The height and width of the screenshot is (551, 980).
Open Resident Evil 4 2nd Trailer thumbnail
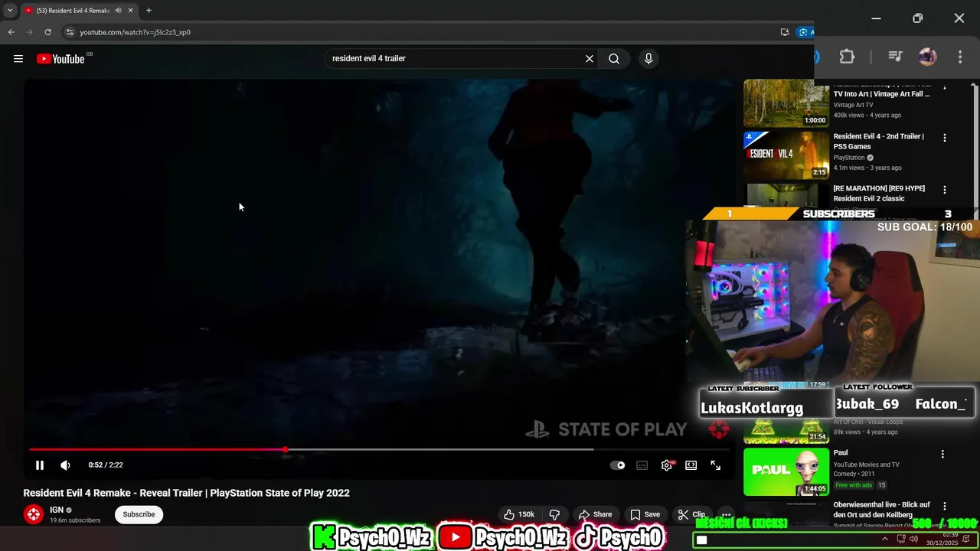(786, 155)
